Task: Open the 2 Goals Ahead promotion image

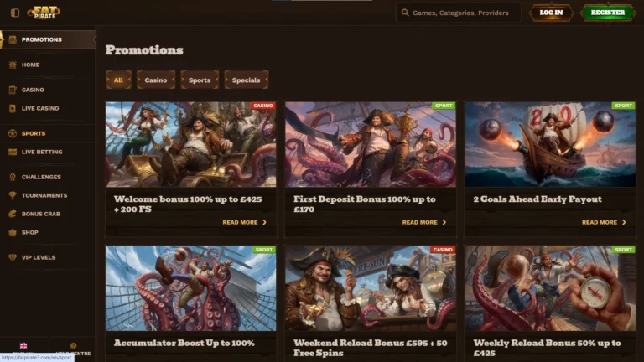Action: click(x=550, y=144)
